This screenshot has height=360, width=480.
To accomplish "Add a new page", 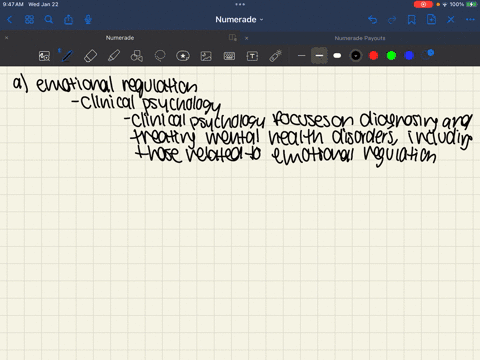I will pos(431,20).
